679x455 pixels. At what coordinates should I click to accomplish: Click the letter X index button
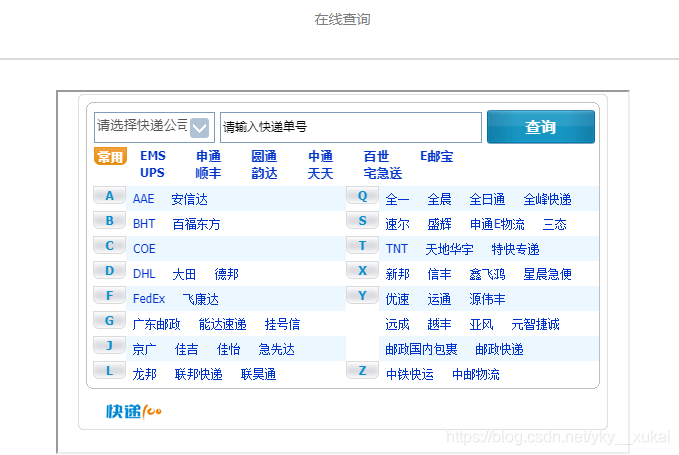pos(362,271)
